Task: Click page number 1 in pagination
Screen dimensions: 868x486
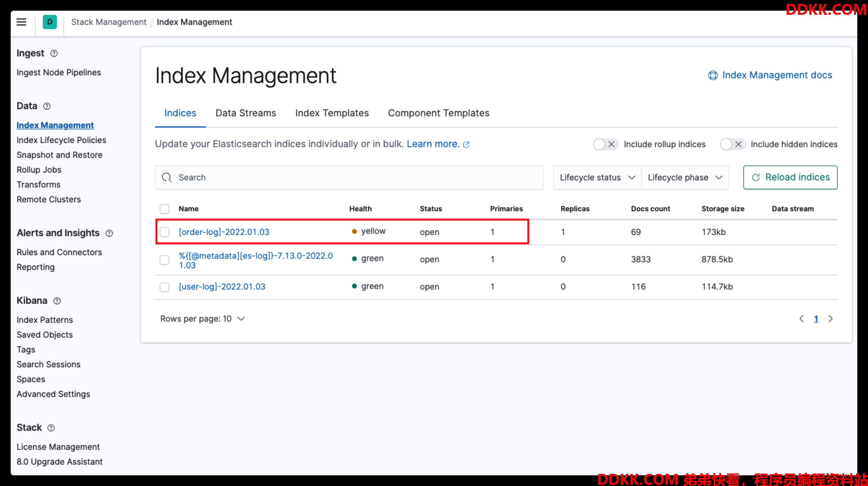Action: click(816, 319)
